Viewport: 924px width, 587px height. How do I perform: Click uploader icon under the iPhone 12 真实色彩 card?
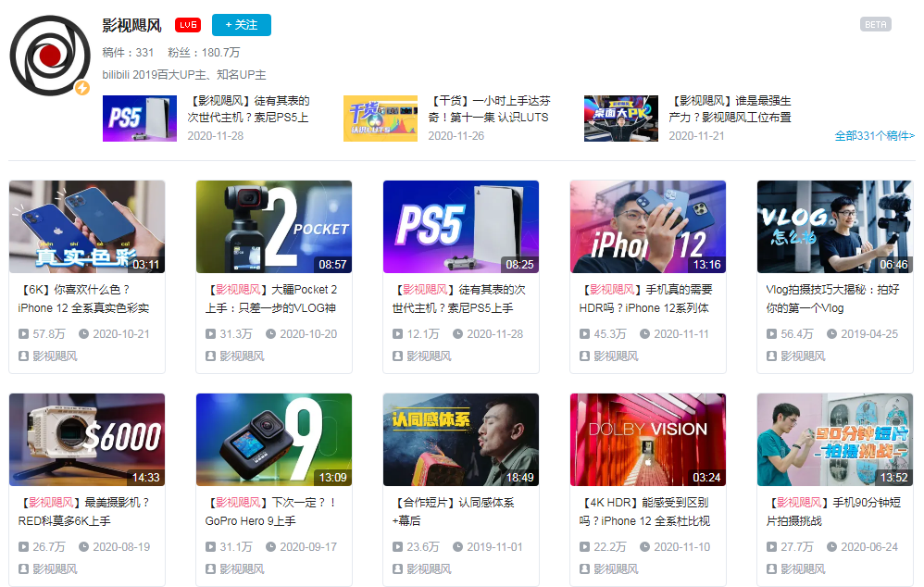(x=23, y=356)
